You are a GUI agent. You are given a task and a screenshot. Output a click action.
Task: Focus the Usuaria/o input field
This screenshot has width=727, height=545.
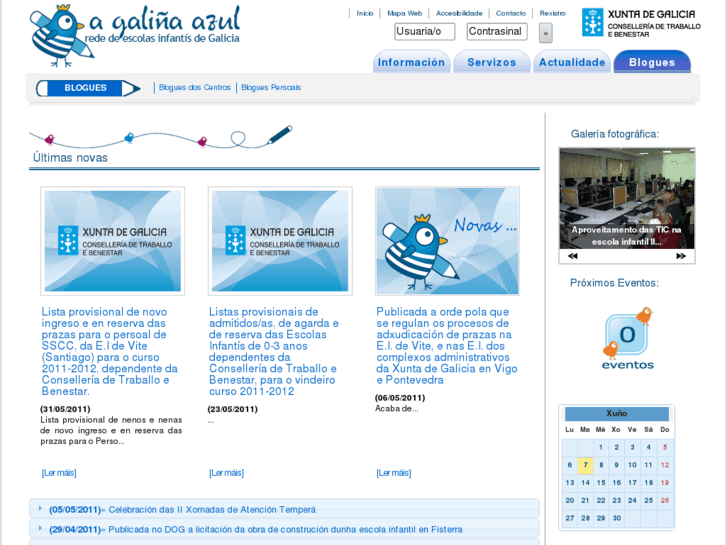point(425,32)
